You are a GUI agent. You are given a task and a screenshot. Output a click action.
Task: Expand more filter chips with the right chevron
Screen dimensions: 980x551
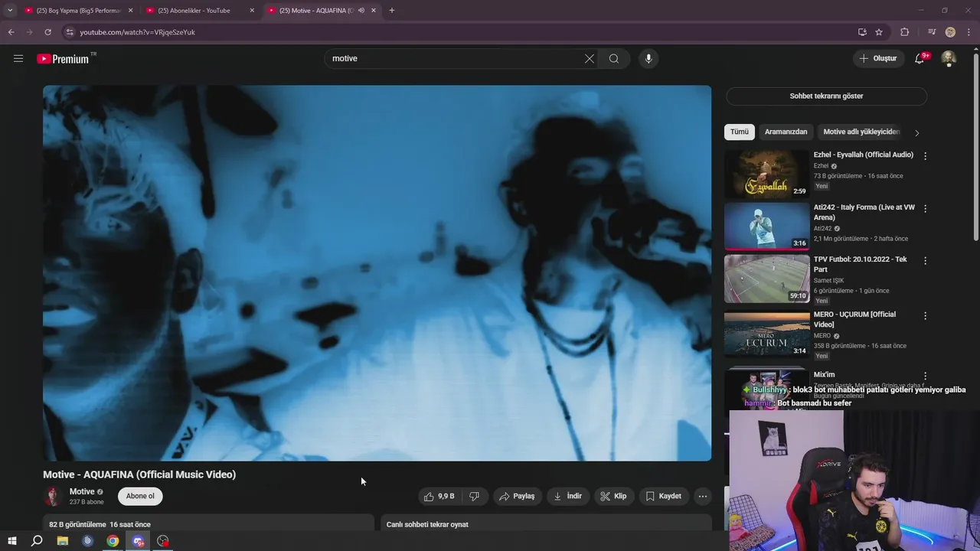click(917, 132)
